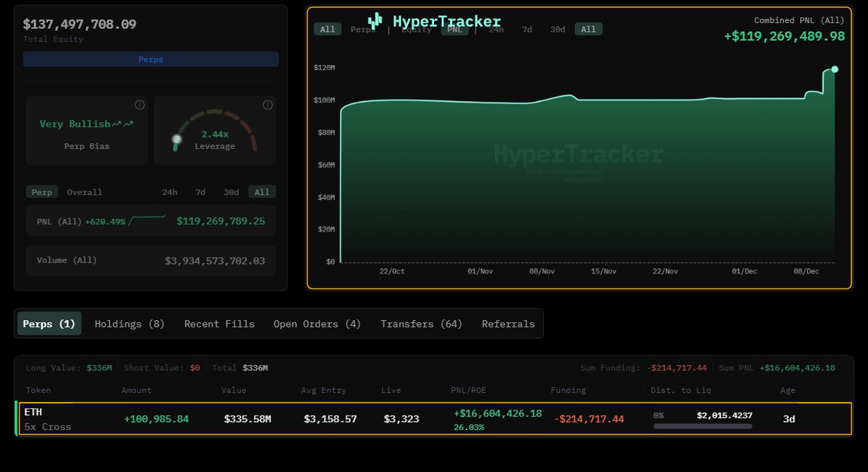Click the Sum PNL +$16,604,426.18 summary
This screenshot has width=868, height=472.
(x=777, y=368)
